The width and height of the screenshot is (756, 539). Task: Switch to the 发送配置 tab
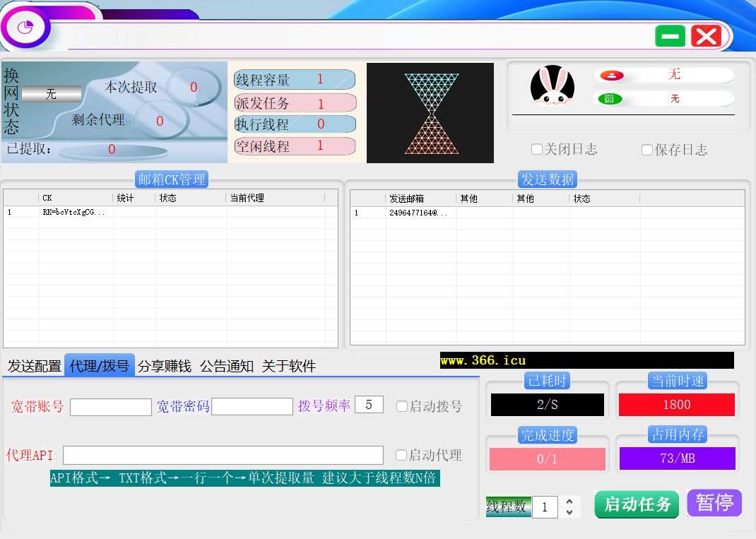(x=34, y=366)
